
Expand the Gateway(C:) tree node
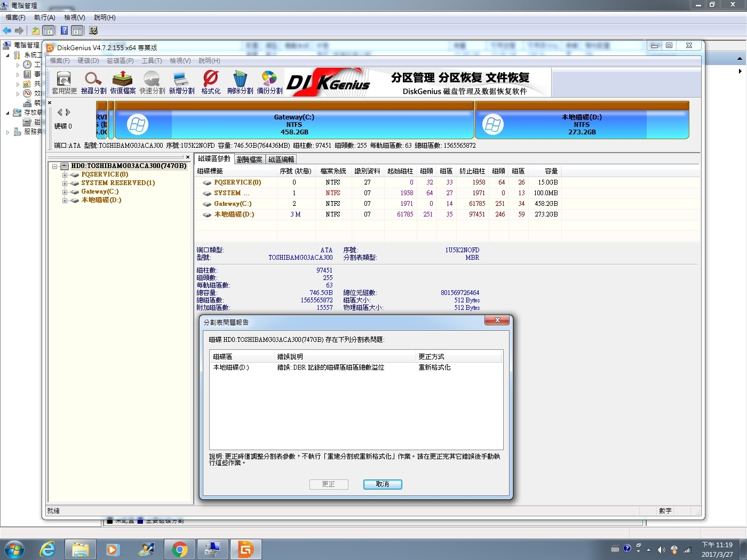click(65, 191)
